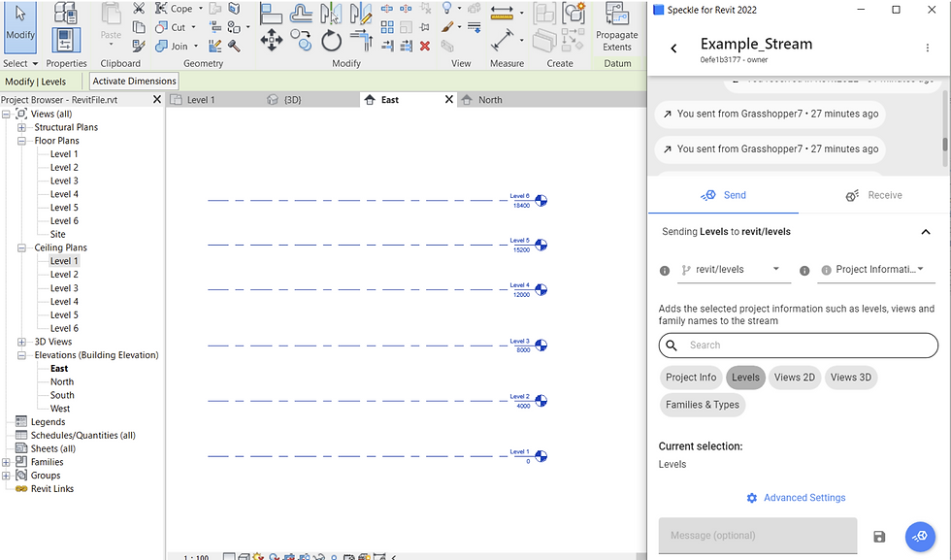
Task: Click the Join geometry tool
Action: click(173, 46)
